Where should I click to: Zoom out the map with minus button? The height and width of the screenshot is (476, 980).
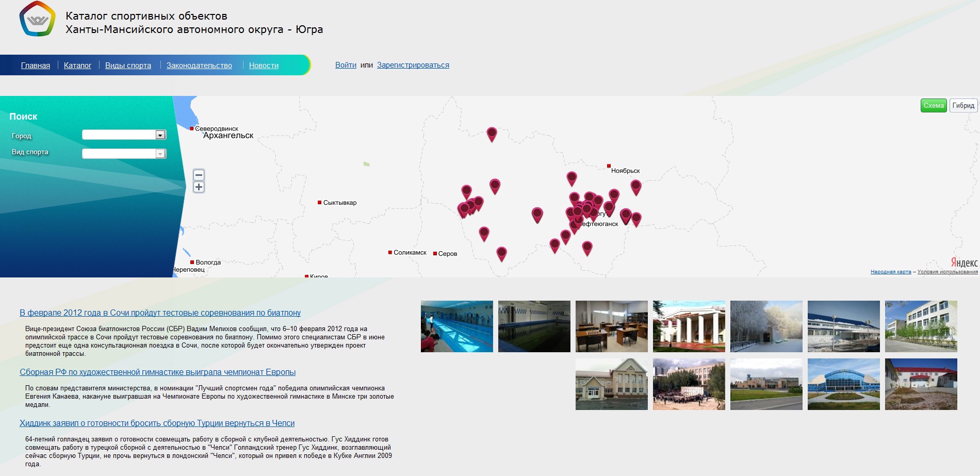[199, 175]
